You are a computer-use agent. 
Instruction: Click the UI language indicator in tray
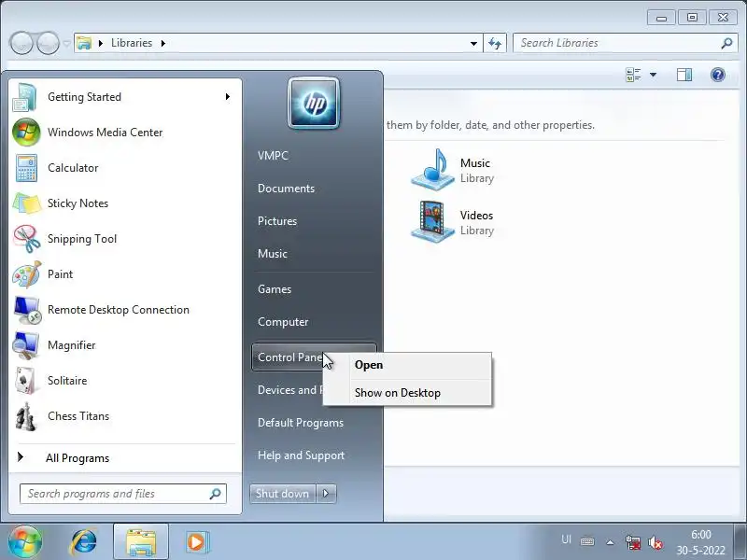coord(566,539)
